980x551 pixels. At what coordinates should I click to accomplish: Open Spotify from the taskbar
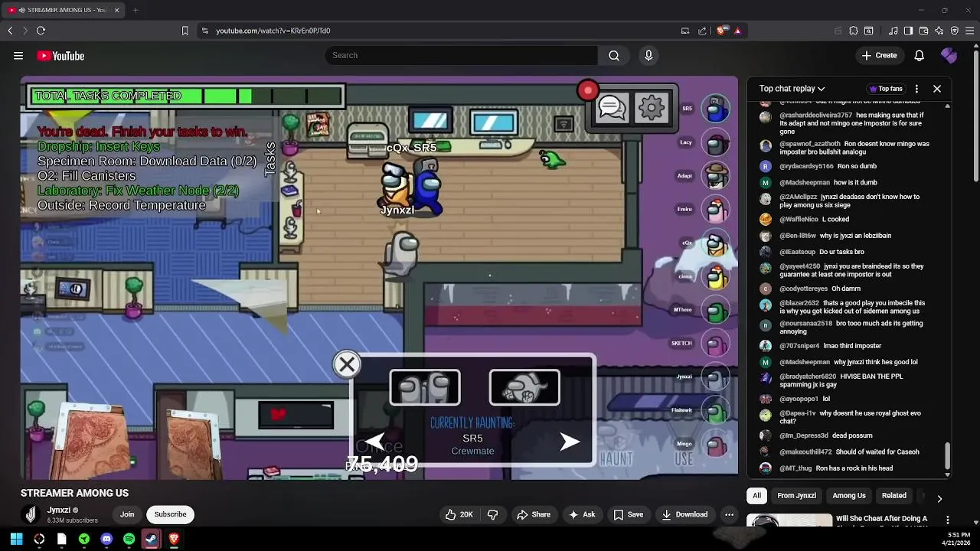pyautogui.click(x=129, y=539)
